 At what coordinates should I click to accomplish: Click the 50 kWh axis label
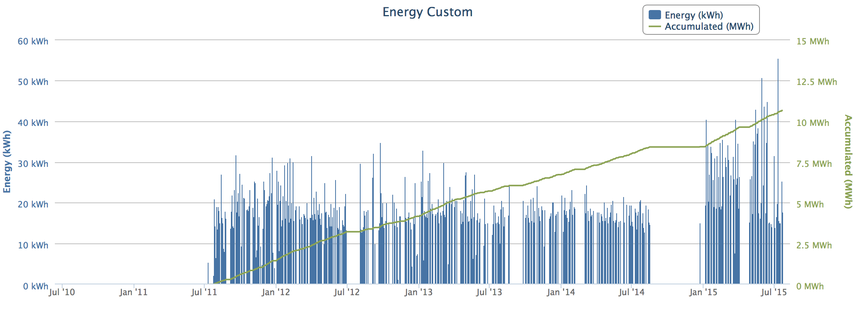[x=33, y=82]
